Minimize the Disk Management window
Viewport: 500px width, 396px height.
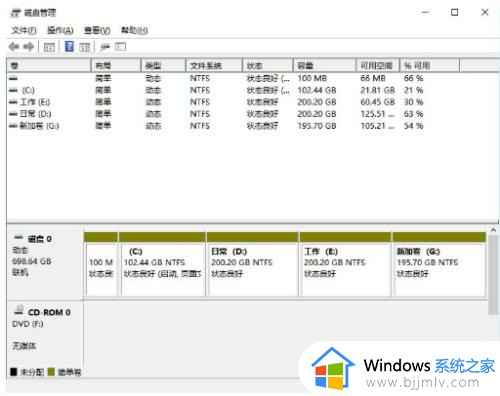[x=425, y=12]
